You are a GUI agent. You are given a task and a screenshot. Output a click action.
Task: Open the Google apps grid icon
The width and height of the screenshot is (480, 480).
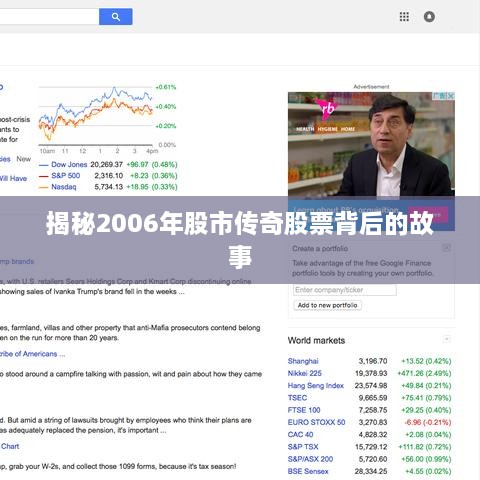point(404,17)
